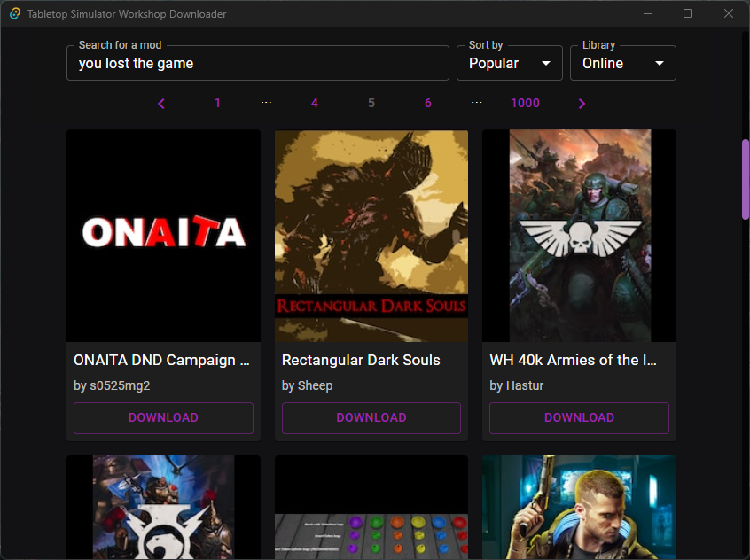
Task: Download Rectangular Dark Souls mod
Action: 371,417
